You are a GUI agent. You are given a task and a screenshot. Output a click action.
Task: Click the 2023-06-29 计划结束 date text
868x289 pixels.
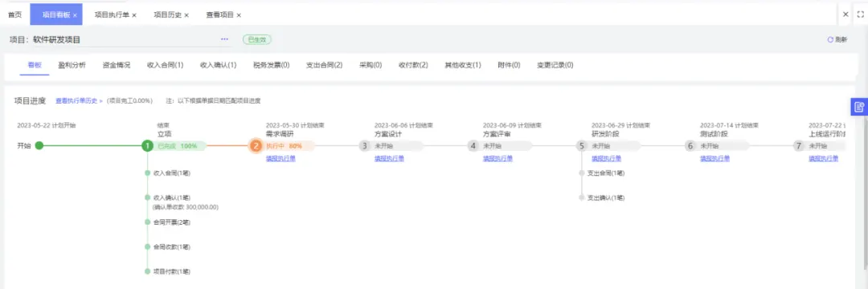(620, 125)
